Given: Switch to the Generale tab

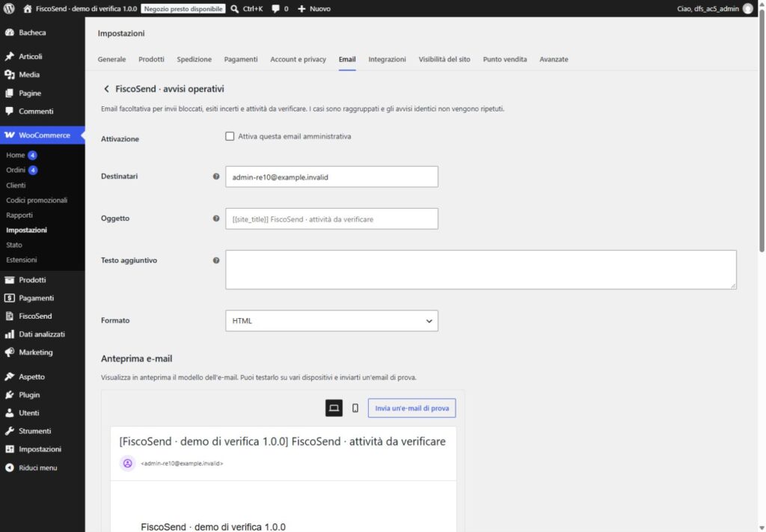Looking at the screenshot, I should (x=111, y=59).
